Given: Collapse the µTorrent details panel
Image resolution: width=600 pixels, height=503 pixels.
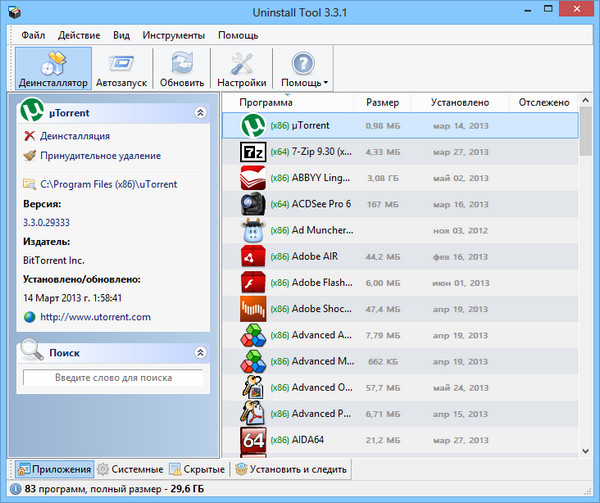Looking at the screenshot, I should 200,113.
